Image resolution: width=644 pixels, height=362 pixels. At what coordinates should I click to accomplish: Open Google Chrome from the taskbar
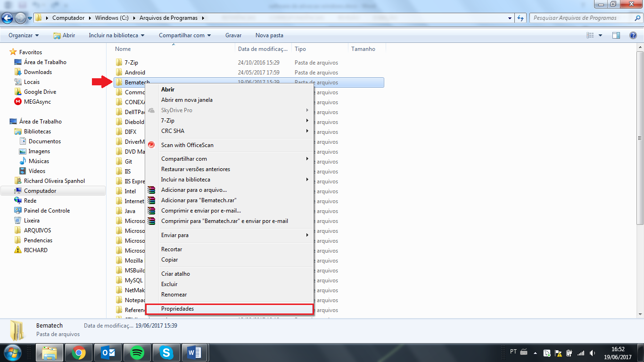point(78,353)
